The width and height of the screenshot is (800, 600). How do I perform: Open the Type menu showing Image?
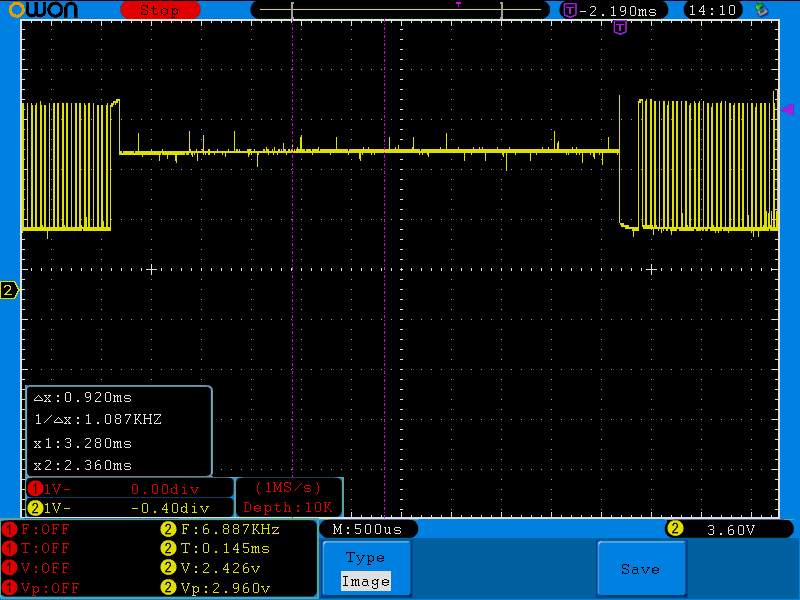[x=366, y=568]
